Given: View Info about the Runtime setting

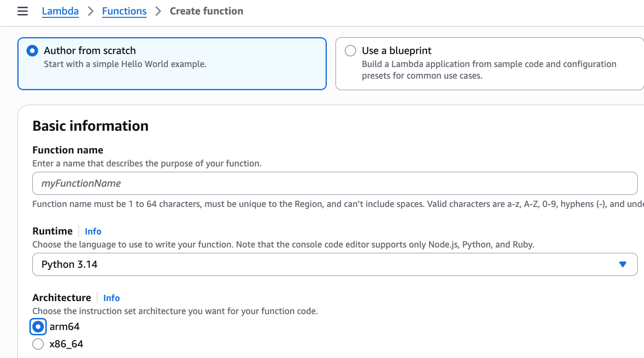Looking at the screenshot, I should tap(93, 231).
